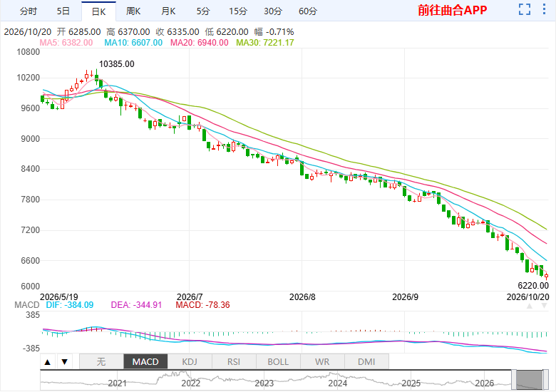Screen dimensions: 556x392
Task: Select the 日K tab
Action: [98, 11]
